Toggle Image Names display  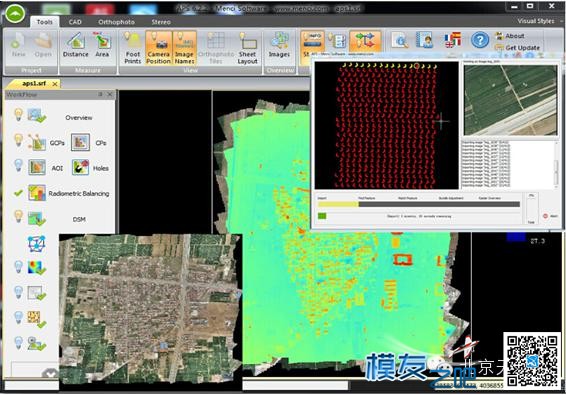point(184,48)
